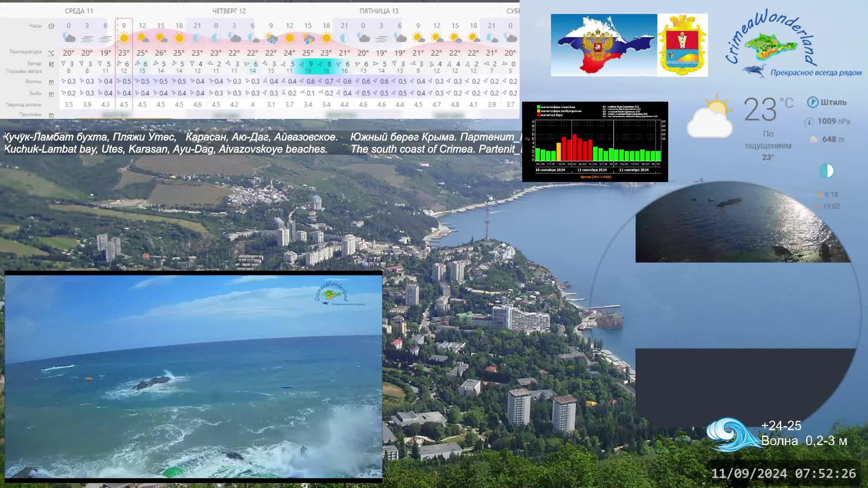Click the +24-25 water temperature text
The width and height of the screenshot is (868, 488).
[781, 426]
